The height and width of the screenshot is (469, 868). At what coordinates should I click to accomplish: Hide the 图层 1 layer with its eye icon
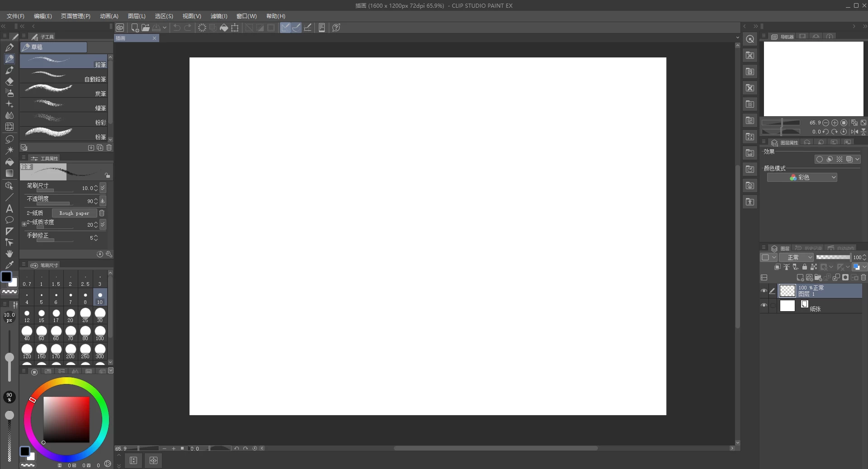click(x=764, y=291)
